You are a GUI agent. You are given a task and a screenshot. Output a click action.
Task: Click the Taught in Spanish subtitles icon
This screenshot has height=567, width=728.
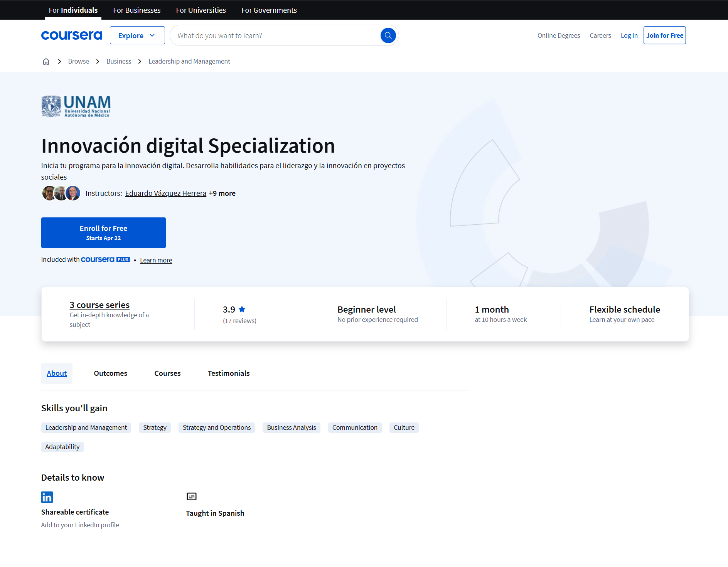click(x=192, y=496)
